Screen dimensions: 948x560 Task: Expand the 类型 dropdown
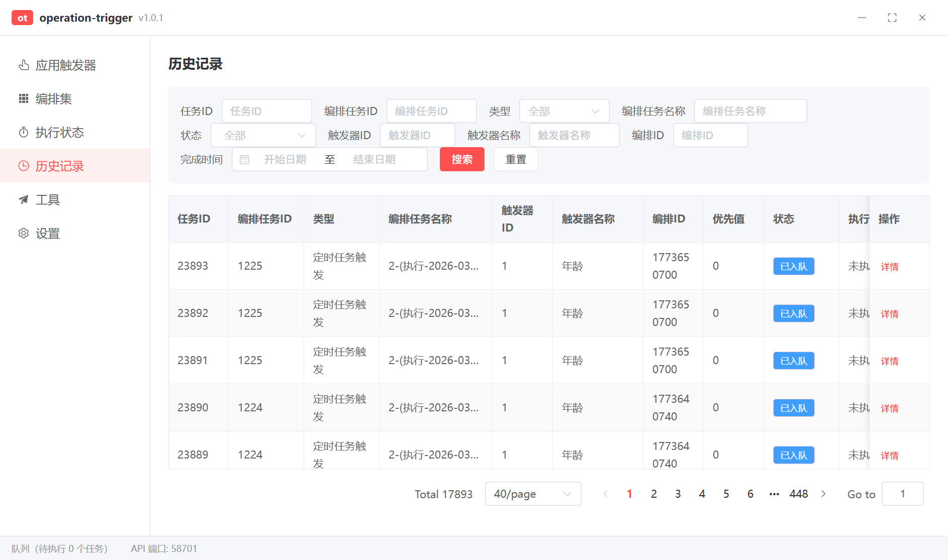tap(564, 111)
